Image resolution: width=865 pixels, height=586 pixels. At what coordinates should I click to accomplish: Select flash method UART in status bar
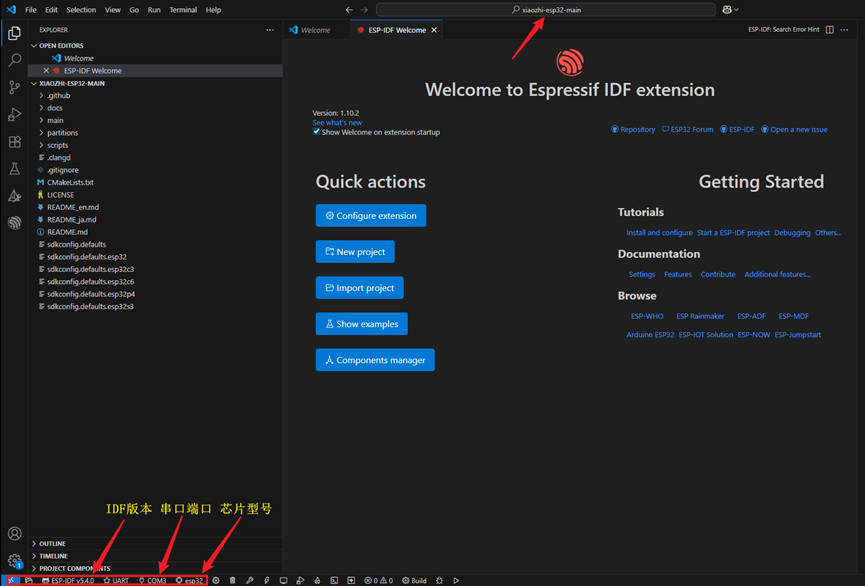pyautogui.click(x=116, y=580)
